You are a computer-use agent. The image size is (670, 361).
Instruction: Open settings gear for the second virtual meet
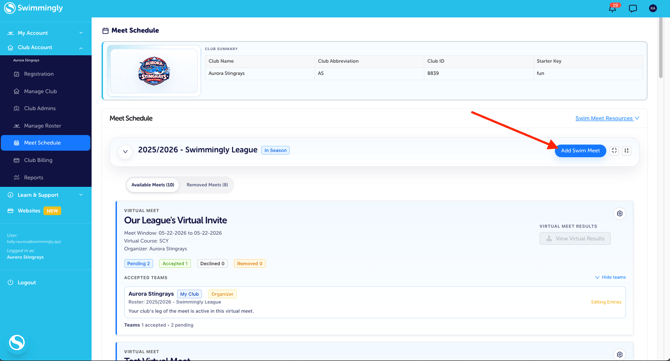[x=620, y=354]
